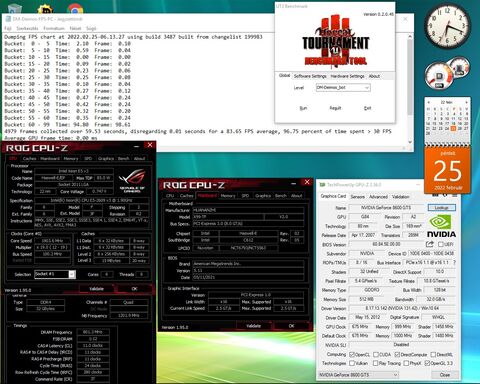This screenshot has height=384, width=480.
Task: Click Validate in left CPU-Z window
Action: (96, 289)
